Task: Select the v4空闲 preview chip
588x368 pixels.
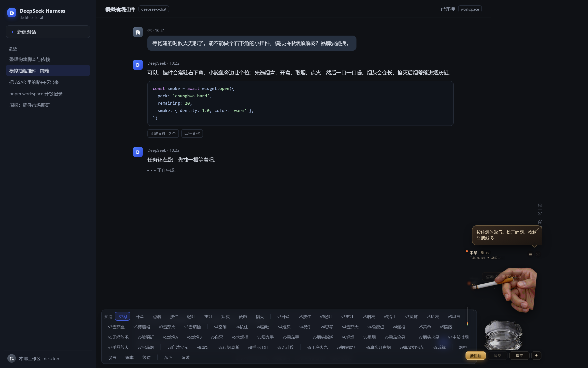Action: click(220, 327)
